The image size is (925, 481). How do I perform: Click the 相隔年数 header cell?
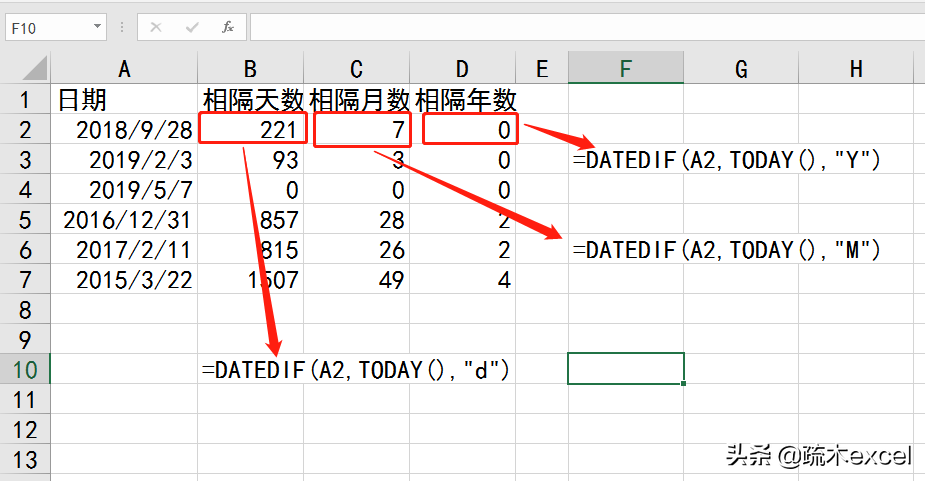pos(462,99)
